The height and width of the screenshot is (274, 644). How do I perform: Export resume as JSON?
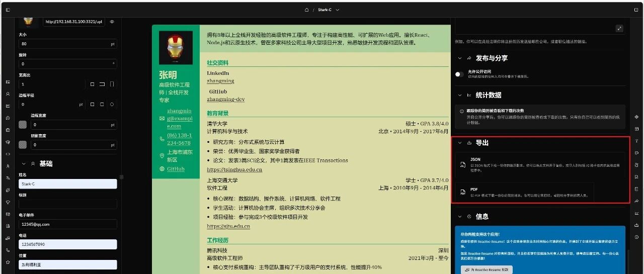coord(540,165)
